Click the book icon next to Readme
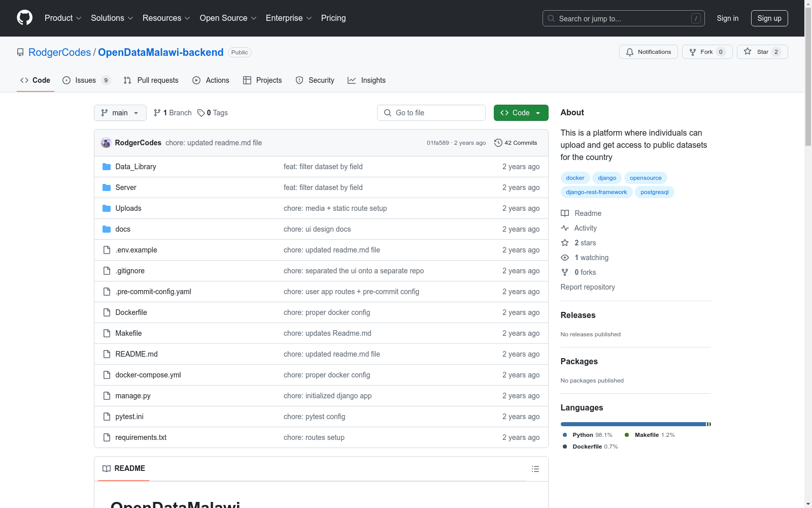Screen dimensions: 812x508 (x=565, y=213)
